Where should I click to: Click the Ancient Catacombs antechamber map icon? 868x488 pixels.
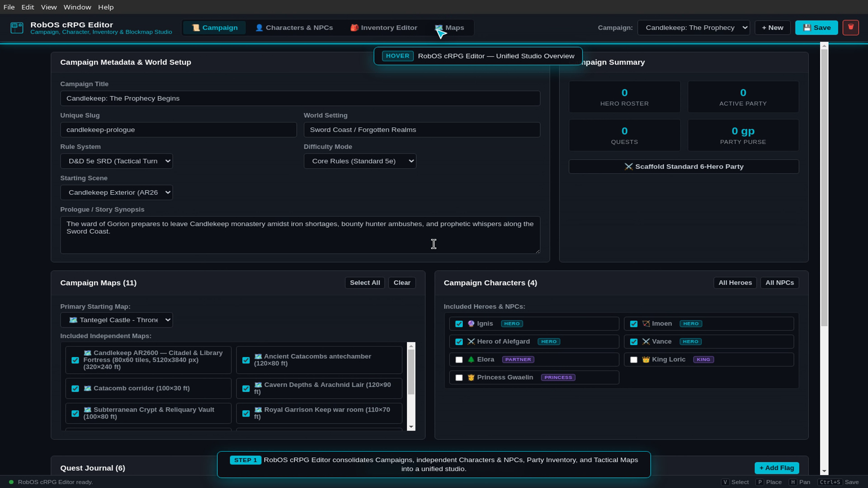pyautogui.click(x=258, y=357)
